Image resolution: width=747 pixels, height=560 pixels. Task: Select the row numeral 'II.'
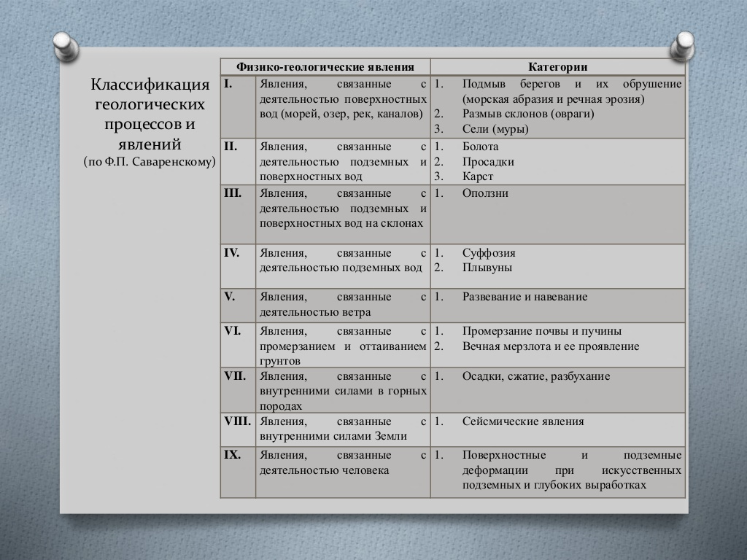coord(231,147)
